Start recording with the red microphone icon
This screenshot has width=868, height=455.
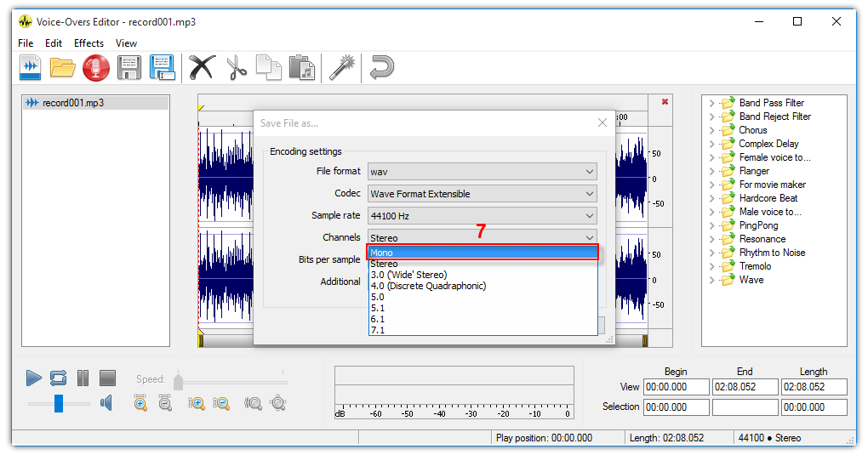96,68
